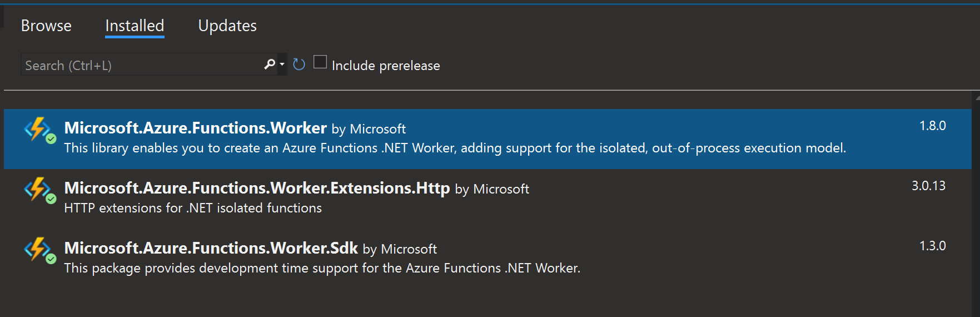Click version 1.3.0 of Worker.Sdk package
Screen dimensions: 980x317
coord(932,246)
